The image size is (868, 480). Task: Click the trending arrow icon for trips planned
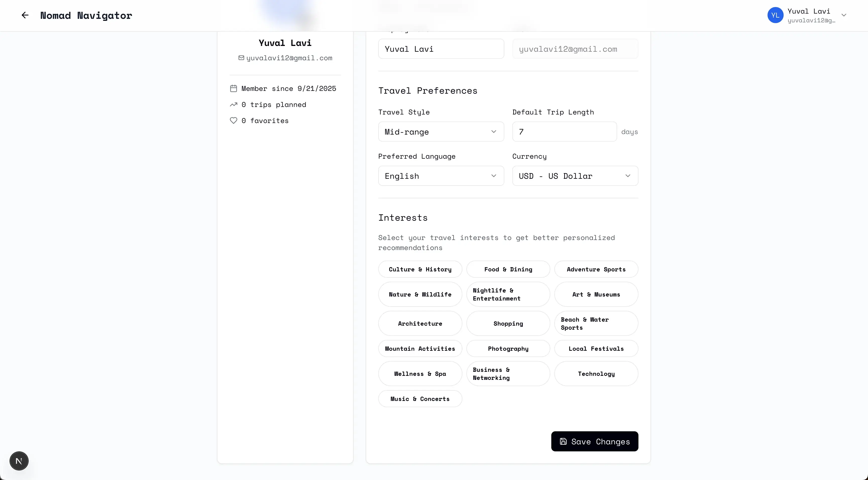click(234, 105)
